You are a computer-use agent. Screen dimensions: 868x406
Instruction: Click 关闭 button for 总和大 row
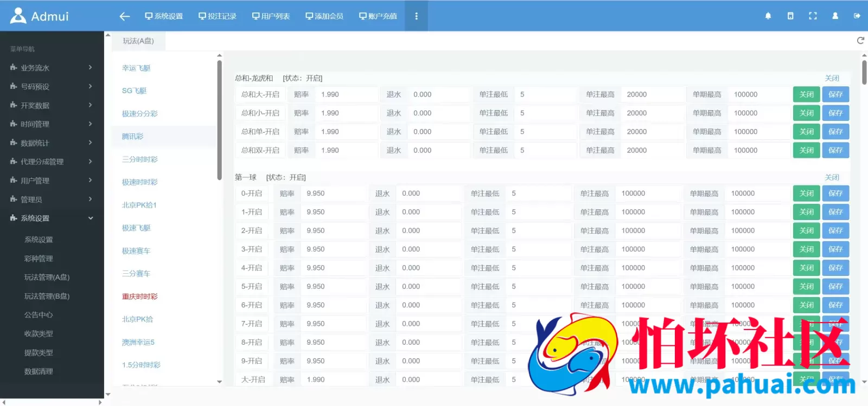pyautogui.click(x=807, y=94)
